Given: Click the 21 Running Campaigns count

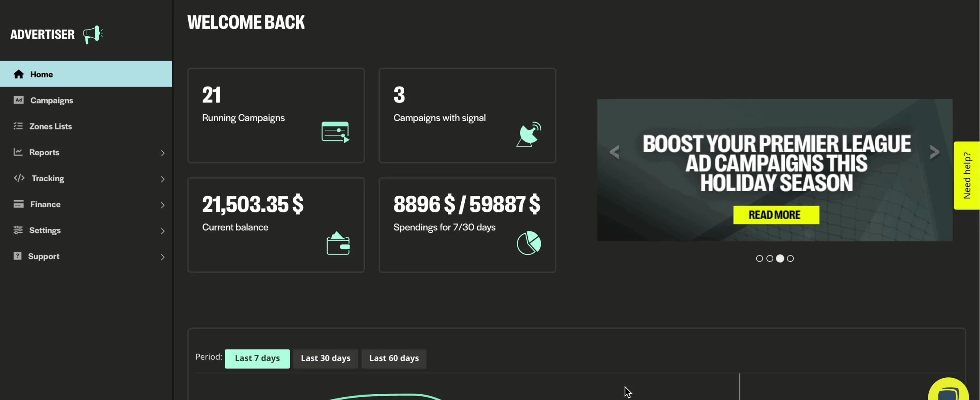Looking at the screenshot, I should 211,95.
